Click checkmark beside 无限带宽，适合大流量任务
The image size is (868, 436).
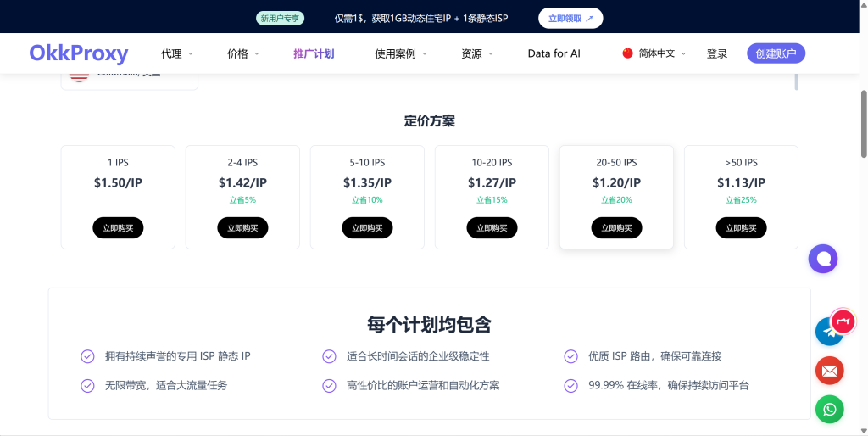coord(87,386)
